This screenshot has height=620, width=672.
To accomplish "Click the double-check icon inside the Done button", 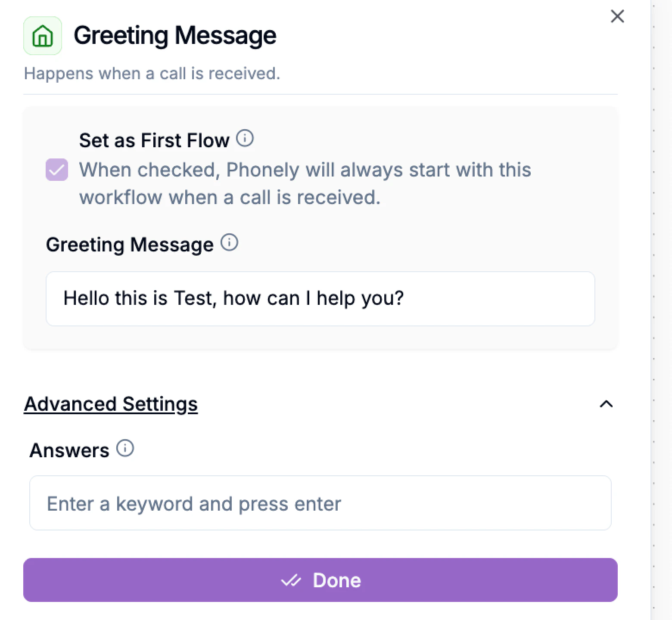I will pos(292,580).
